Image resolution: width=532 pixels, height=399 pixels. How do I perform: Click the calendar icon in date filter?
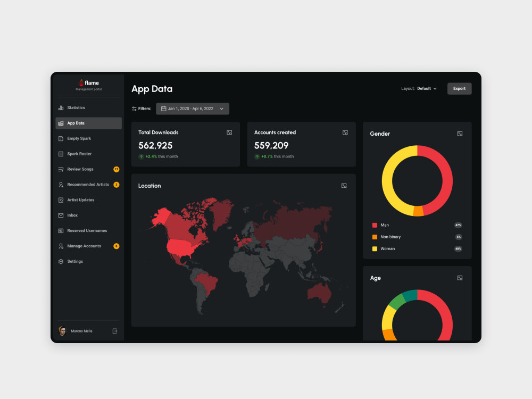click(x=163, y=109)
